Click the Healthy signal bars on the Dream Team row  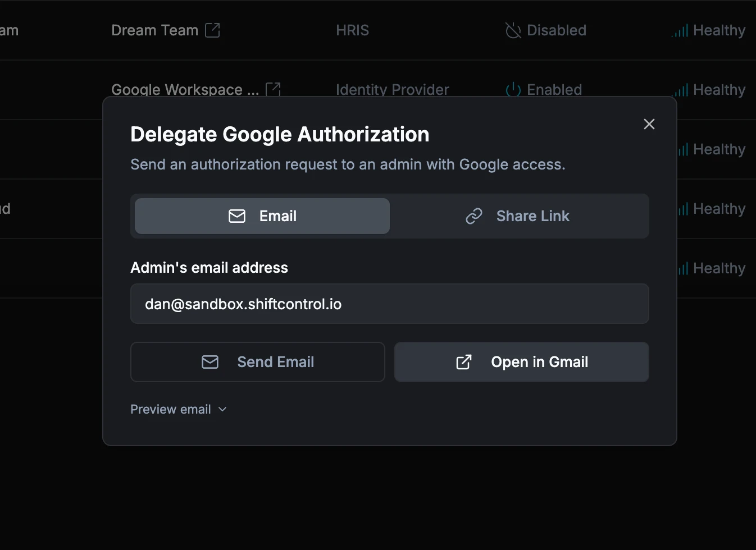(678, 30)
